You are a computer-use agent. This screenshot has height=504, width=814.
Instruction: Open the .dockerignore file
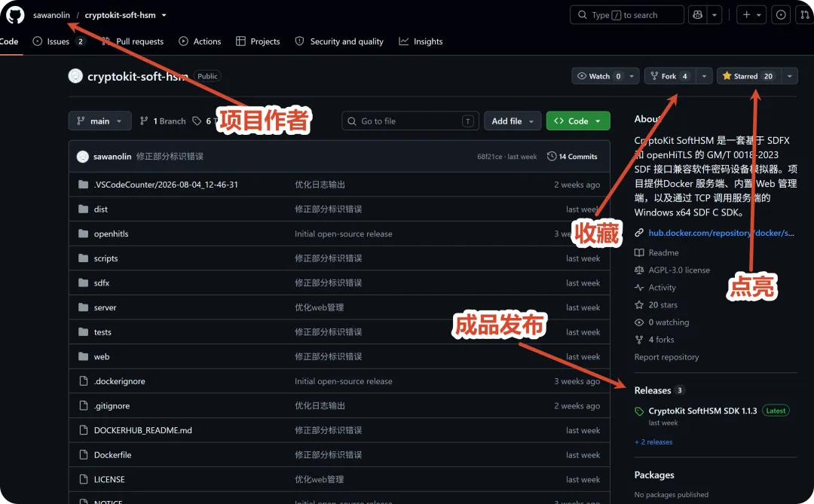(119, 381)
